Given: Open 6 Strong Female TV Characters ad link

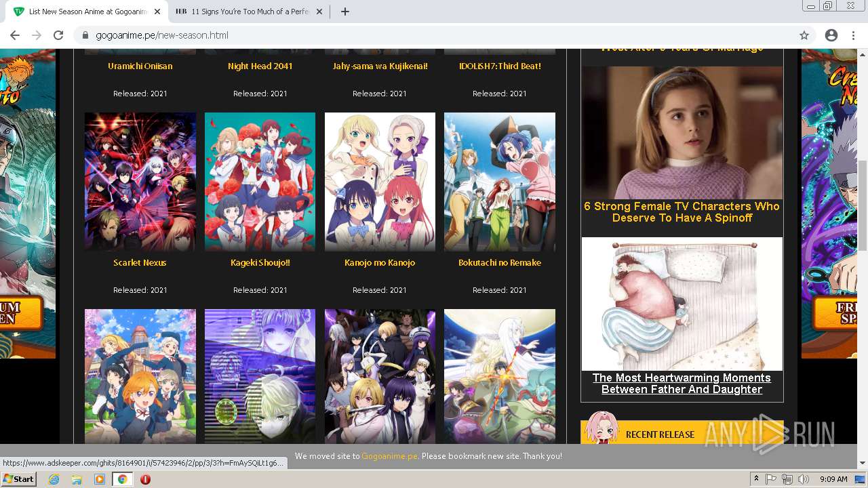Looking at the screenshot, I should tap(682, 212).
